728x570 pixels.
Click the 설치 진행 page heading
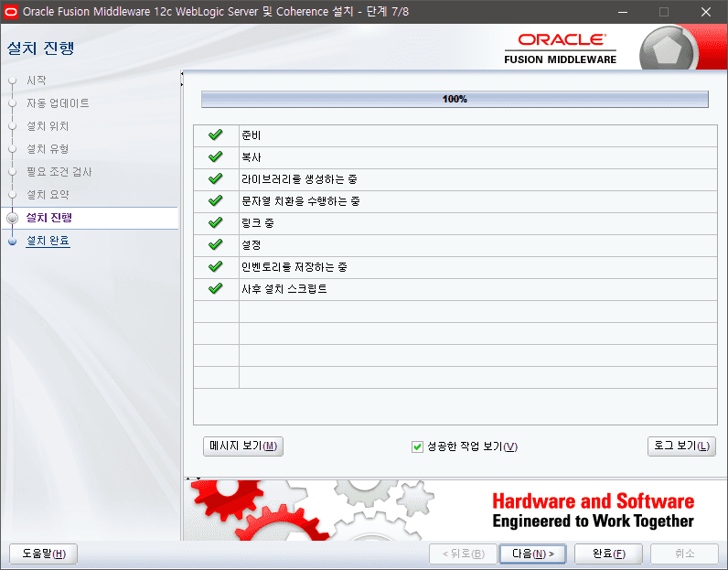click(x=41, y=48)
